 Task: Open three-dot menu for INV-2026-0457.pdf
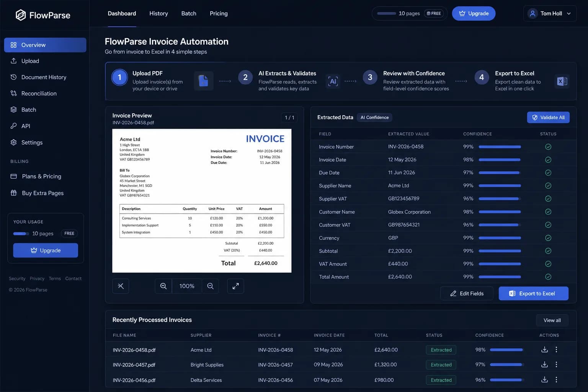point(556,364)
